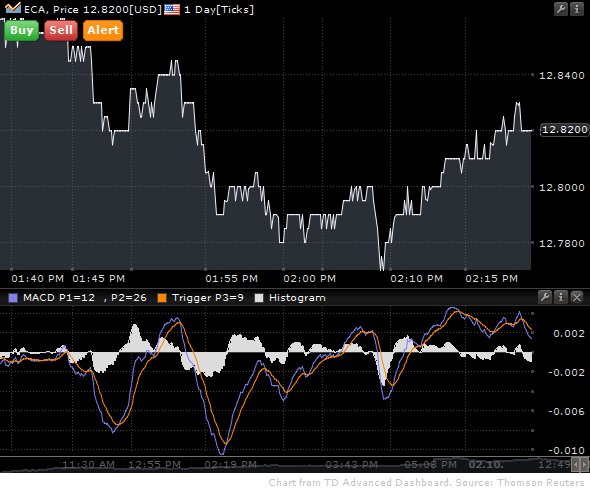Image resolution: width=590 pixels, height=493 pixels.
Task: Click the 12.8400 price axis label
Action: [562, 76]
